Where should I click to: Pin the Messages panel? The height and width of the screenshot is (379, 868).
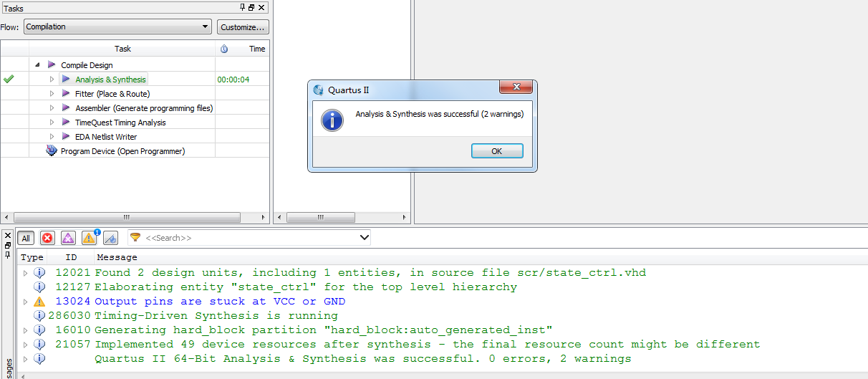pyautogui.click(x=8, y=254)
